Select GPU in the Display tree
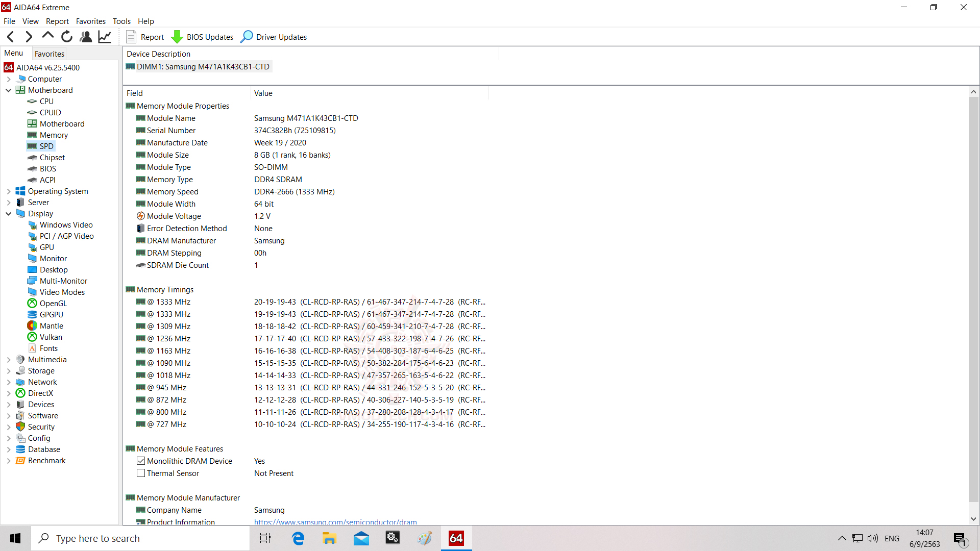The width and height of the screenshot is (980, 551). 46,247
